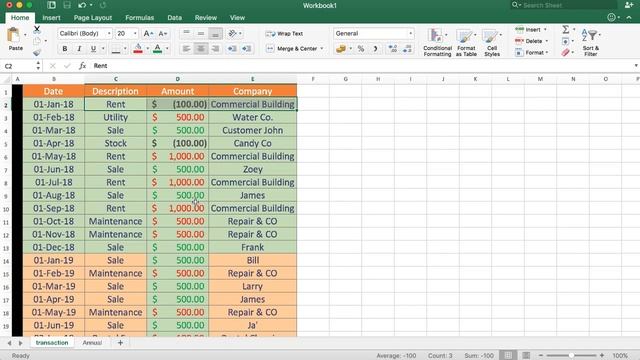This screenshot has height=360, width=640.
Task: Click the Fill down icon
Action: click(x=565, y=41)
